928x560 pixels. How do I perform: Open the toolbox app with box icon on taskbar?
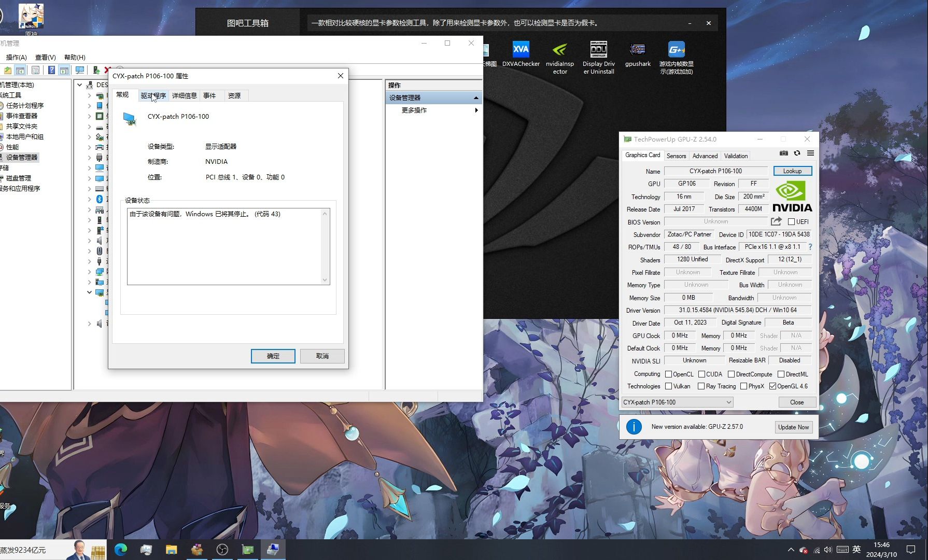[x=197, y=550]
